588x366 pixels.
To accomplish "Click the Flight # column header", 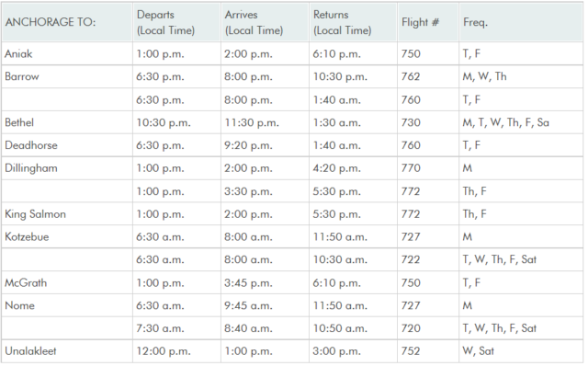I will (428, 22).
